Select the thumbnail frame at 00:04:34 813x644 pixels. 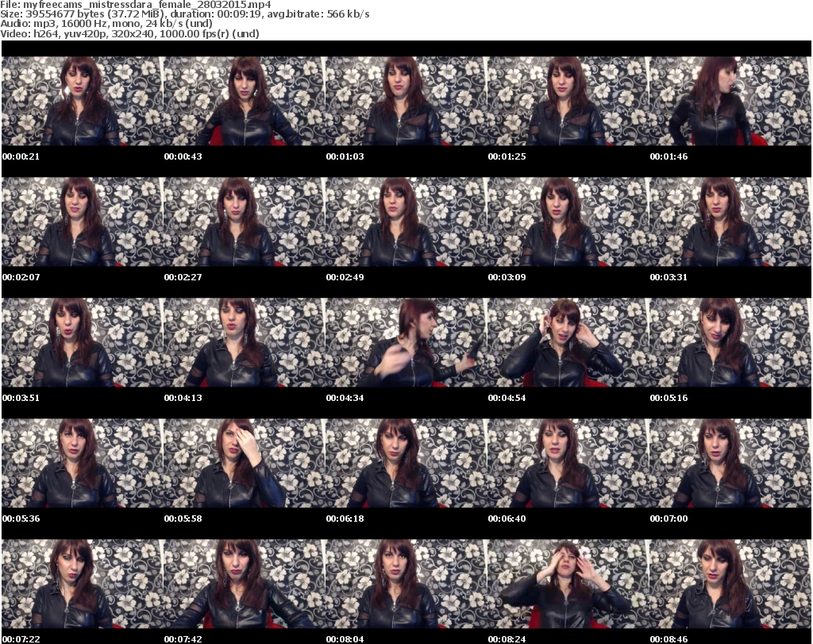[x=406, y=343]
